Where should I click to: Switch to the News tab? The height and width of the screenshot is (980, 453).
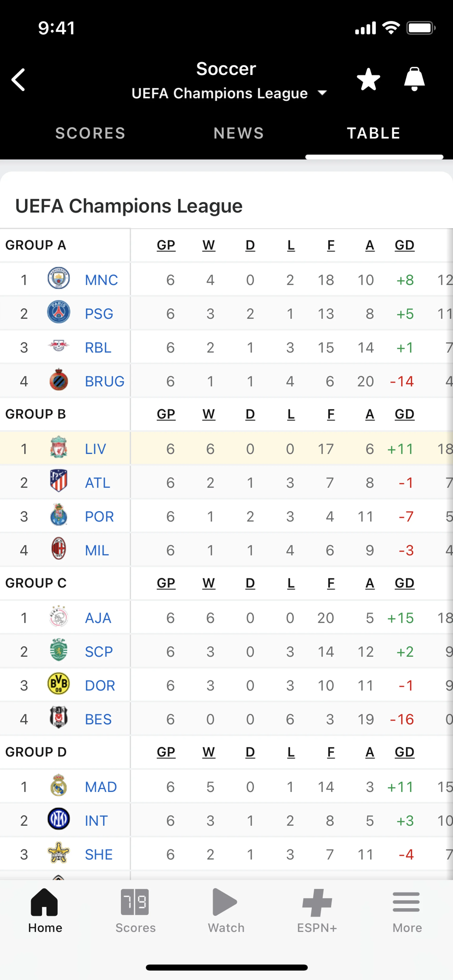pyautogui.click(x=239, y=133)
